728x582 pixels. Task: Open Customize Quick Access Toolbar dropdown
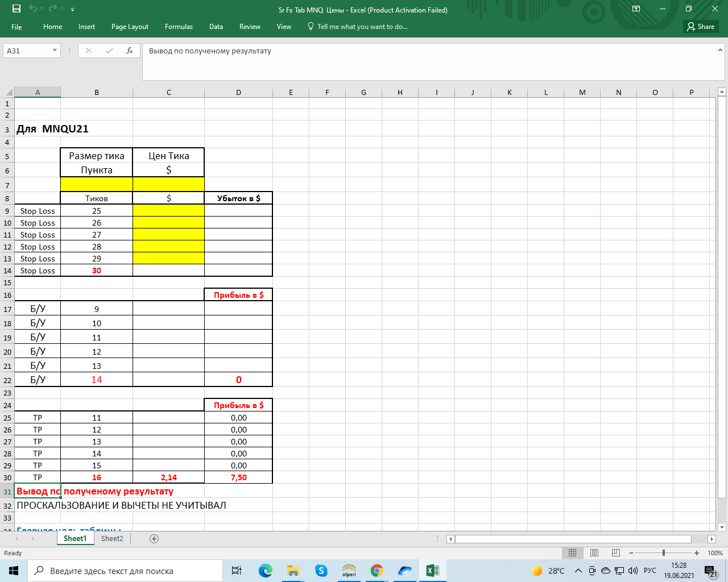pyautogui.click(x=72, y=10)
